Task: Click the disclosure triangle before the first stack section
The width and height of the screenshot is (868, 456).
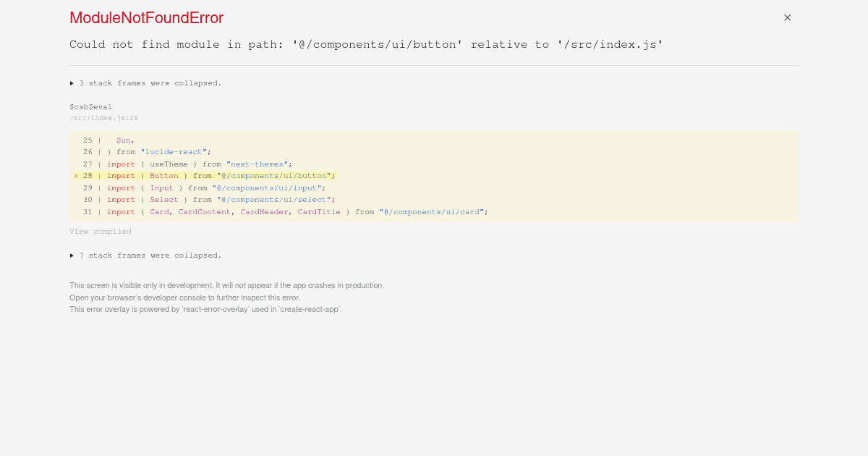Action: point(72,83)
